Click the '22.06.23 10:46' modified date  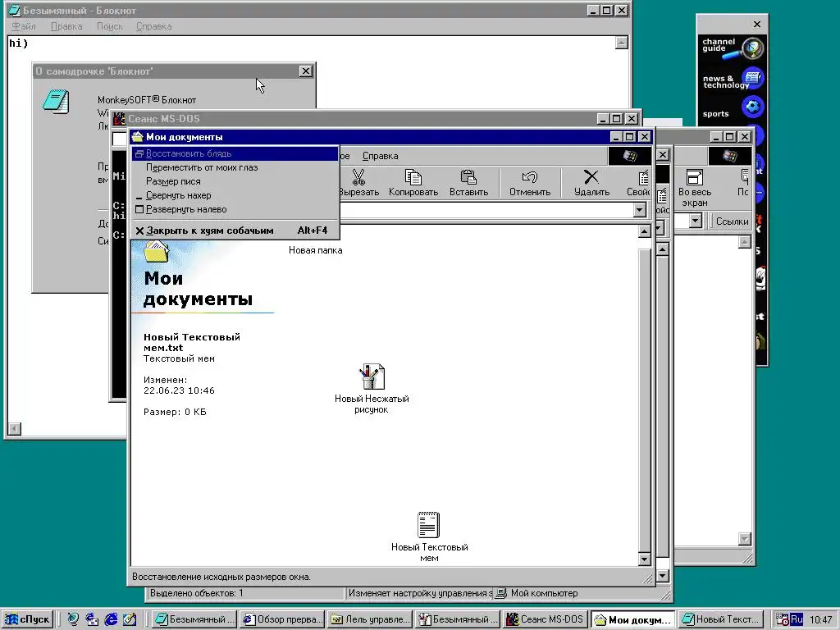pyautogui.click(x=179, y=390)
